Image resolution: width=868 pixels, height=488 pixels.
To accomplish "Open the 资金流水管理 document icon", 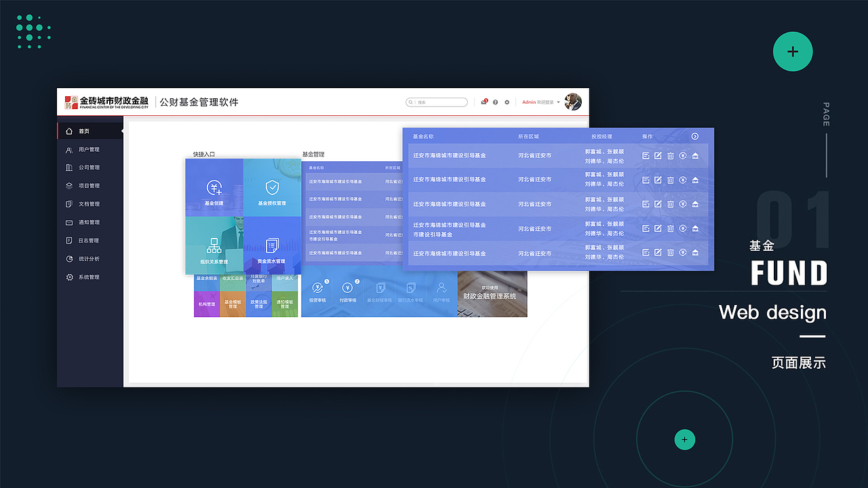I will 273,244.
